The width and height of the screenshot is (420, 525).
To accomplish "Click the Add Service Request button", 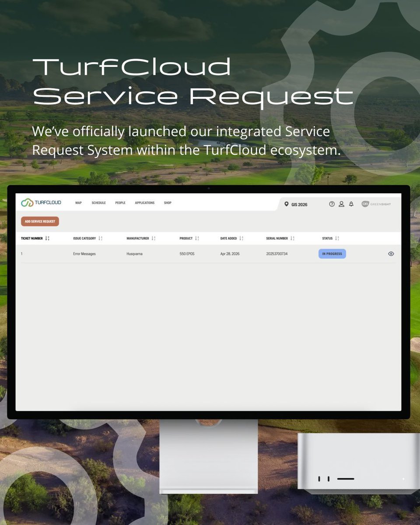I will tap(40, 221).
